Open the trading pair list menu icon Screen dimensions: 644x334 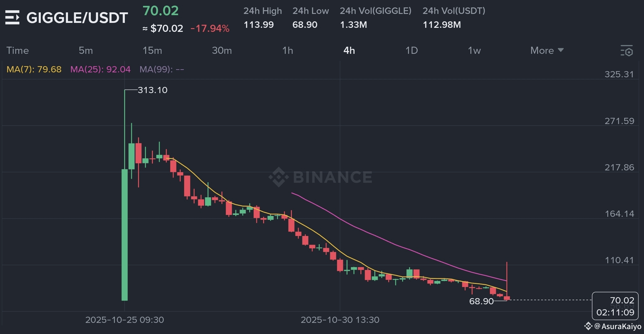(12, 17)
